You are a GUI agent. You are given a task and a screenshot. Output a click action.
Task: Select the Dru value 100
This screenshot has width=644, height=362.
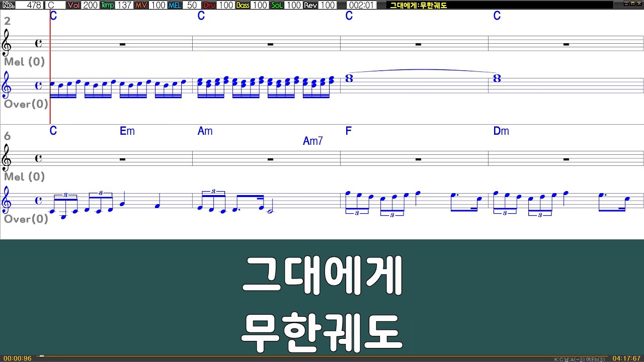pyautogui.click(x=226, y=5)
